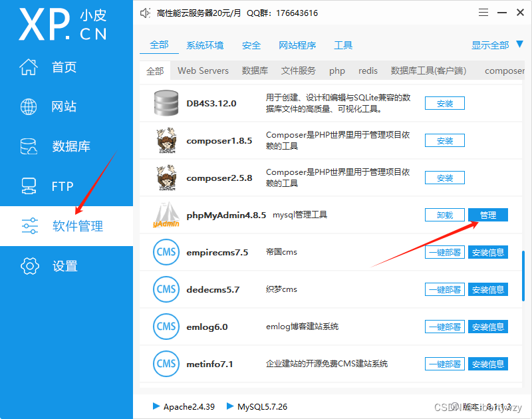
Task: Click the emlog博客建站系统 description
Action: pyautogui.click(x=302, y=327)
